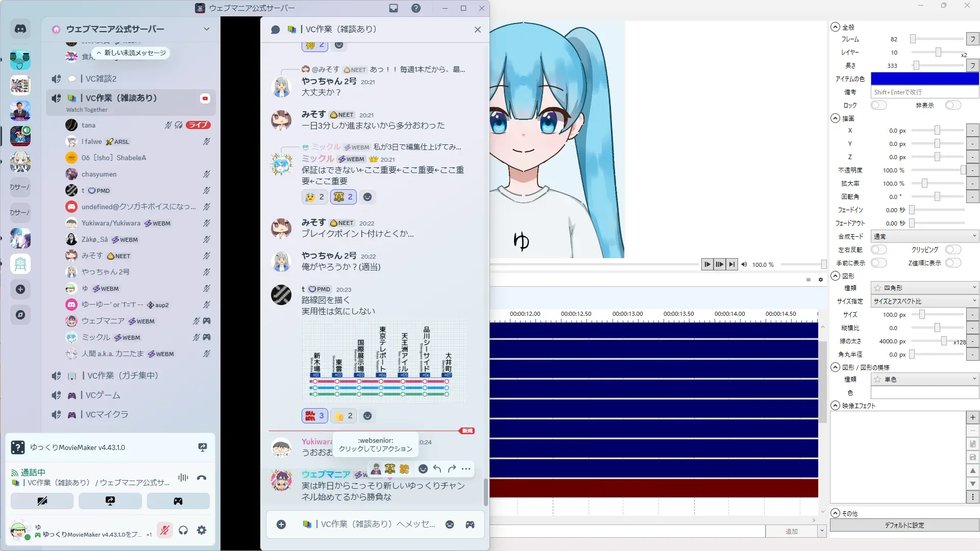Select the VCゲーム voice channel
Screen dimensions: 980x551
click(x=103, y=395)
